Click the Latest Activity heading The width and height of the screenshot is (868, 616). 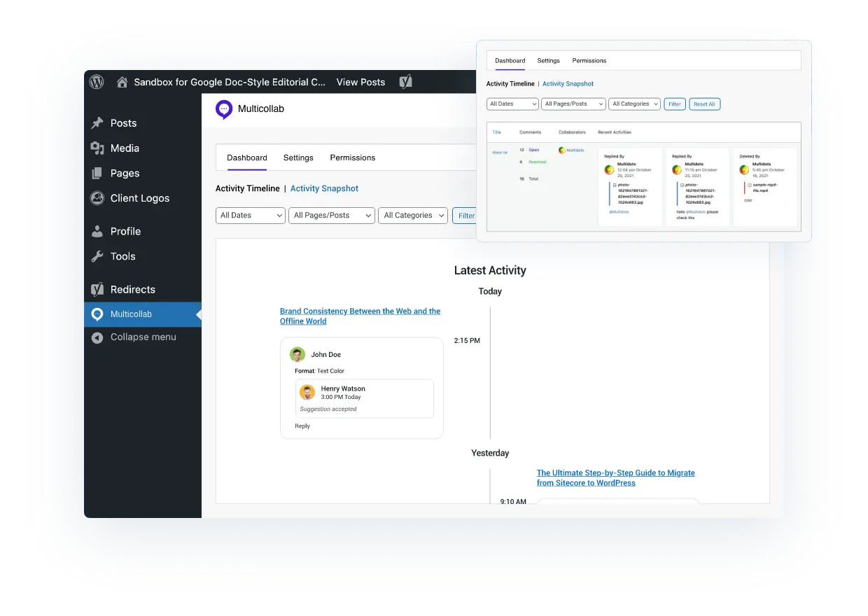tap(490, 271)
